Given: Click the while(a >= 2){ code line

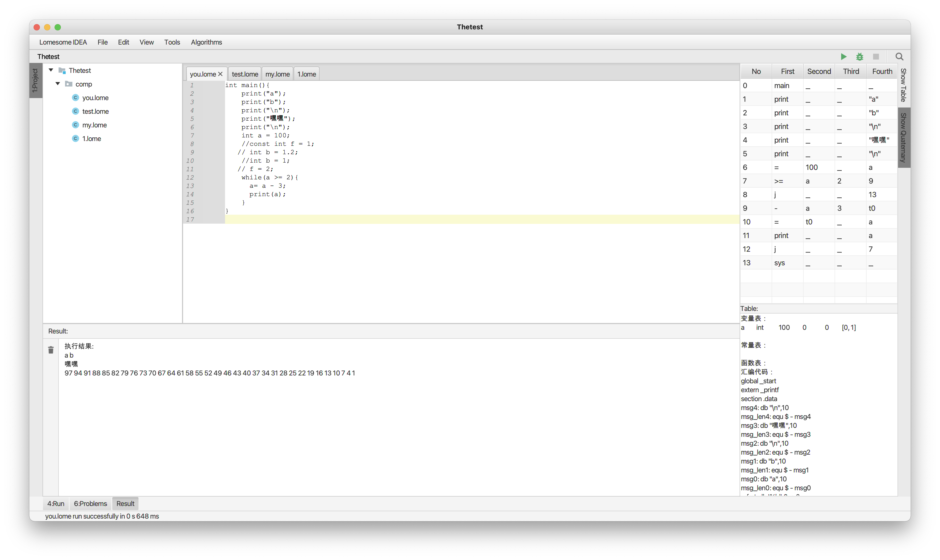Looking at the screenshot, I should click(x=270, y=177).
